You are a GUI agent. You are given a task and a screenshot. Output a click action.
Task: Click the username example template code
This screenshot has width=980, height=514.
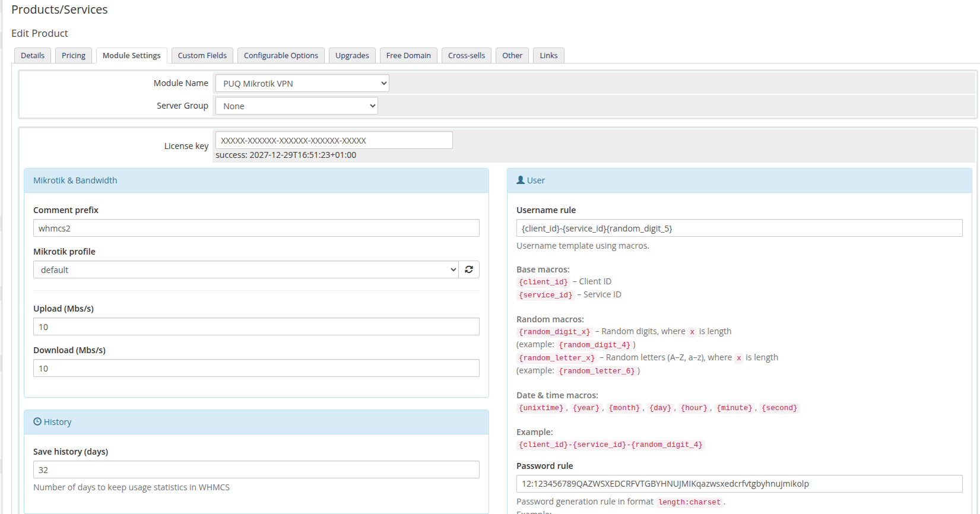coord(610,445)
